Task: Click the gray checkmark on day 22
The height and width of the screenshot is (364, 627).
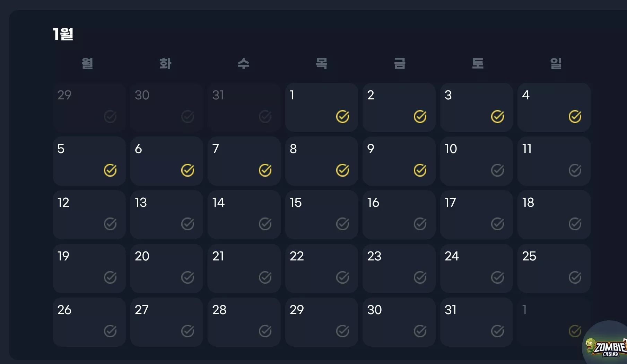Action: tap(342, 277)
